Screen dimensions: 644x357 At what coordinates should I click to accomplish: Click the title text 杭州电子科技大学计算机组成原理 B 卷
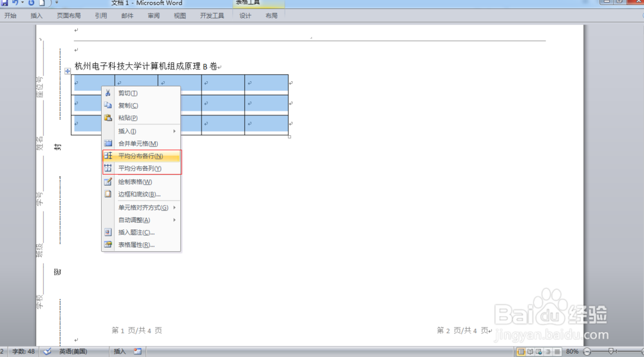click(146, 66)
